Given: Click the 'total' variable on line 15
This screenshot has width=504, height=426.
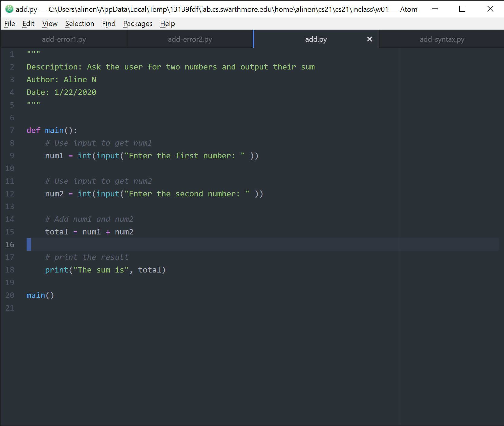Looking at the screenshot, I should [56, 232].
